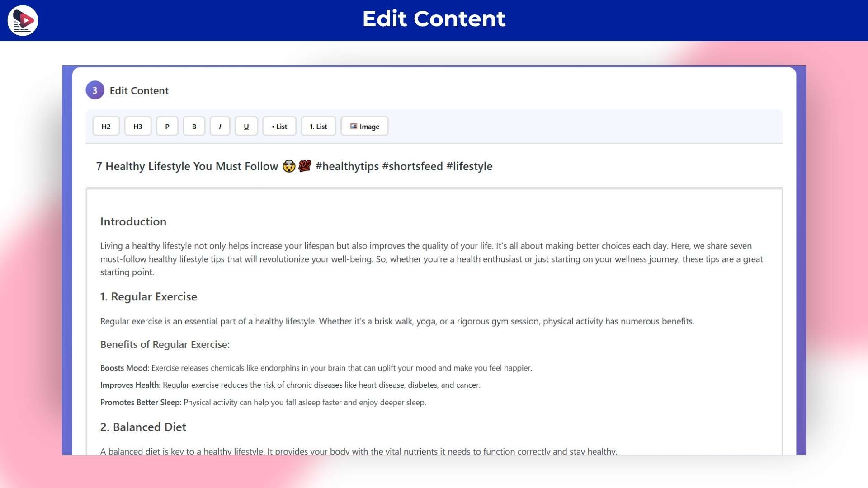This screenshot has height=488, width=868.
Task: Toggle italic formatting button
Action: (x=220, y=127)
